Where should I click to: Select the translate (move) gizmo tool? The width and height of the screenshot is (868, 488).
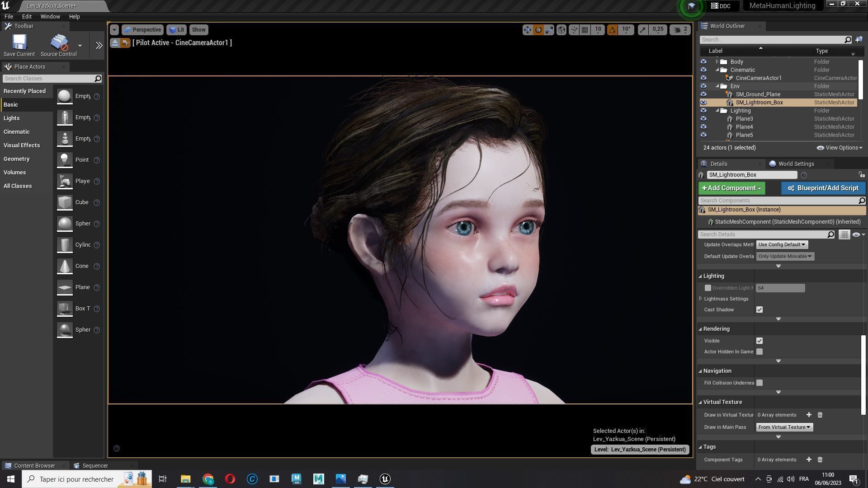pos(527,30)
